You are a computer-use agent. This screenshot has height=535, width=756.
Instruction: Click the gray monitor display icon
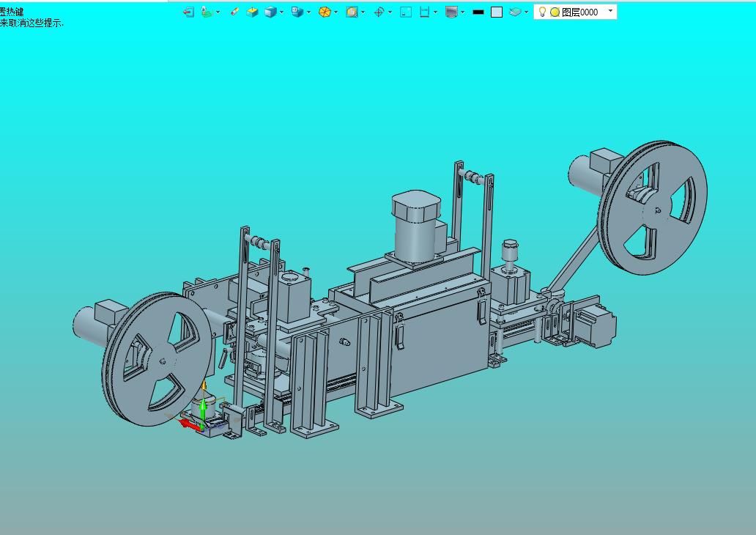452,12
